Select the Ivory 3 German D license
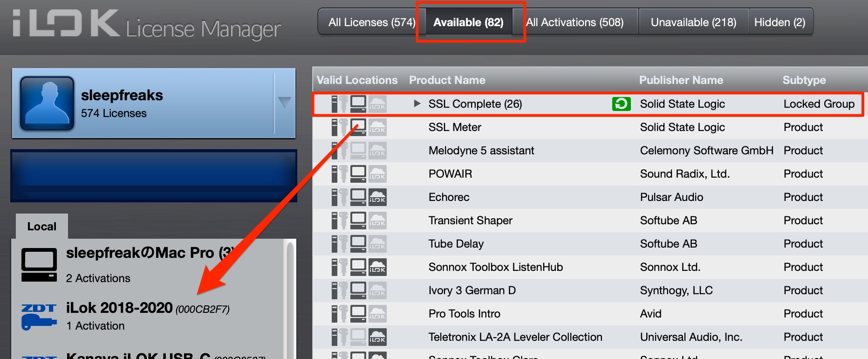 (x=590, y=290)
